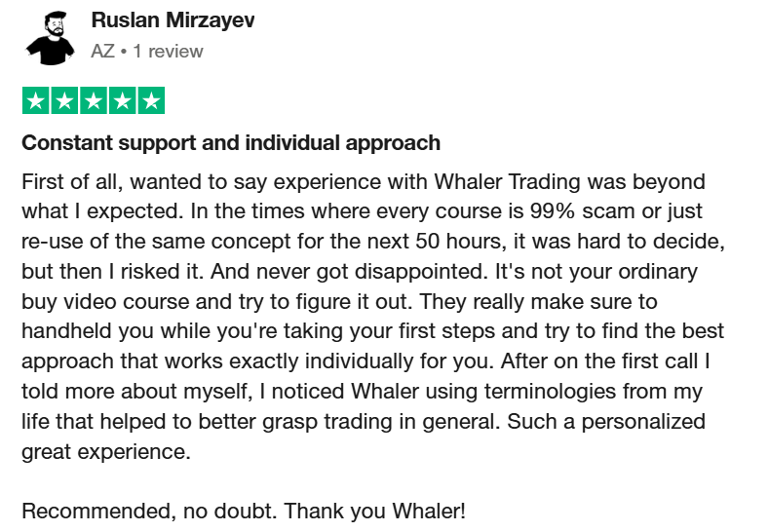769x532 pixels.
Task: Click the second green star
Action: (x=64, y=100)
